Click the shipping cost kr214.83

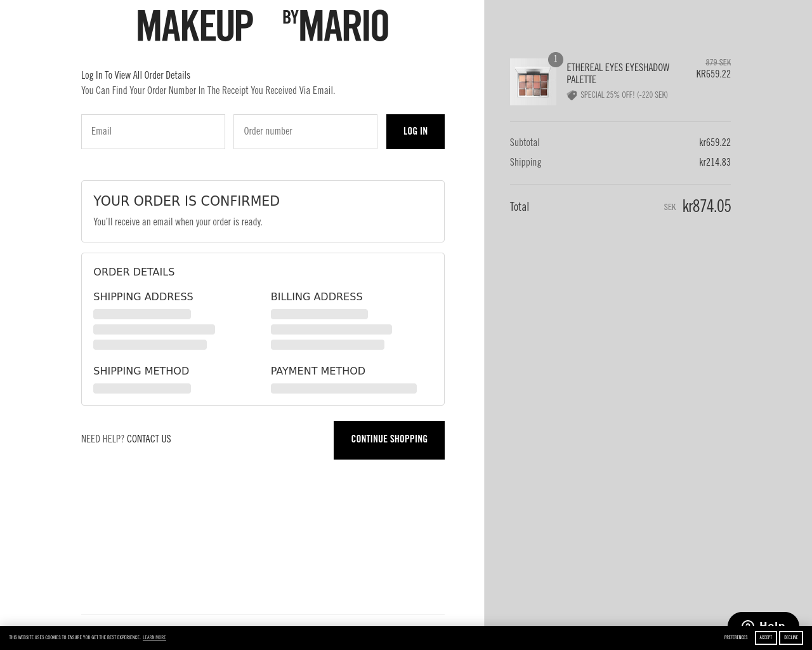(715, 162)
